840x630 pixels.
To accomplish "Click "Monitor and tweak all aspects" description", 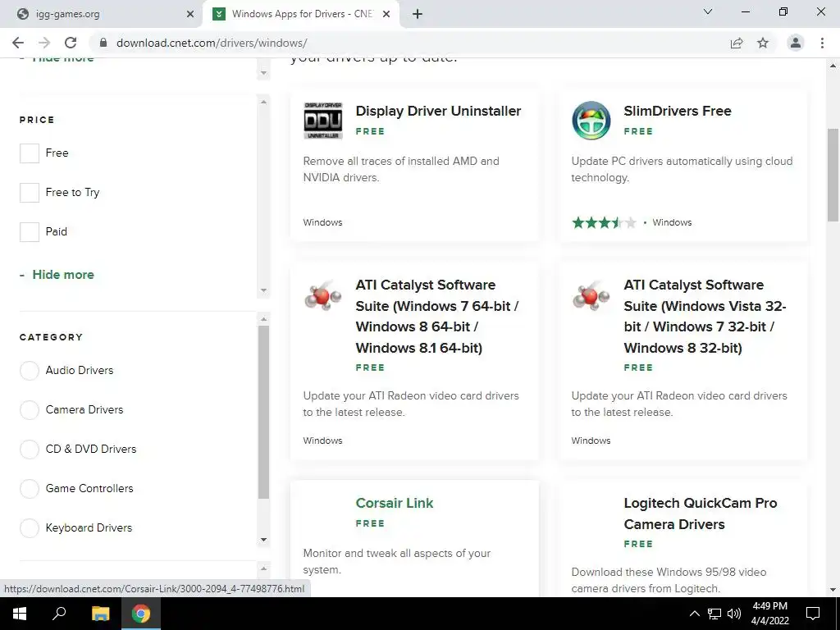I will 397,561.
